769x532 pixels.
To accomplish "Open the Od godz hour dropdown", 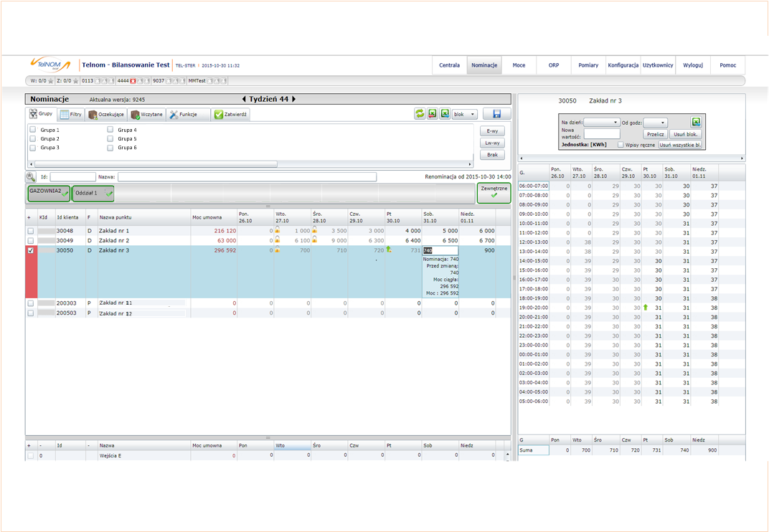I will pos(655,122).
